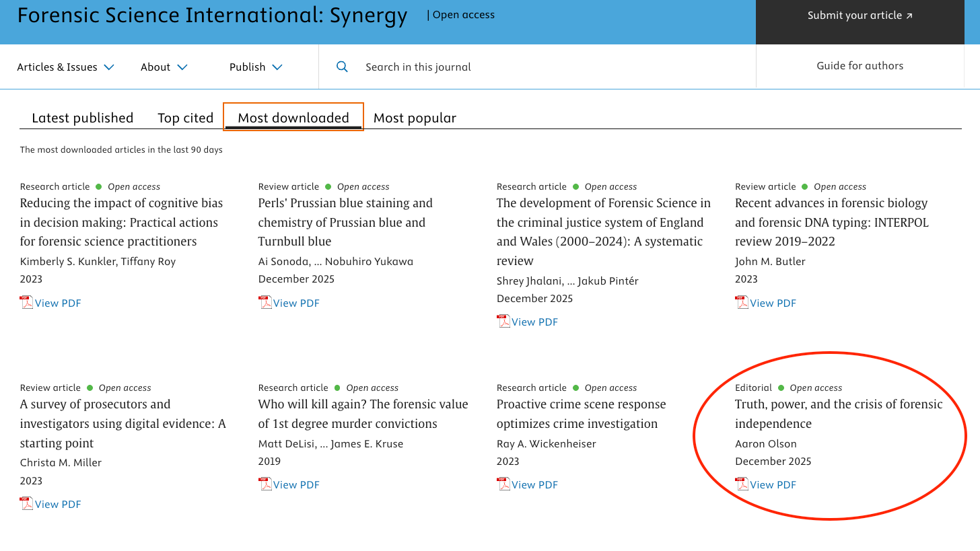Open survey of prosecutors digital evidence article

tap(123, 423)
